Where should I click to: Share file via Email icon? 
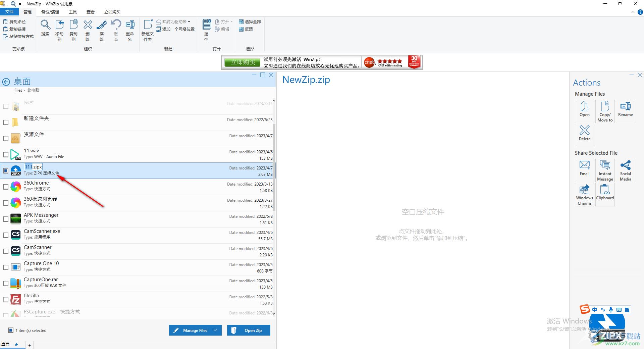[x=585, y=170]
